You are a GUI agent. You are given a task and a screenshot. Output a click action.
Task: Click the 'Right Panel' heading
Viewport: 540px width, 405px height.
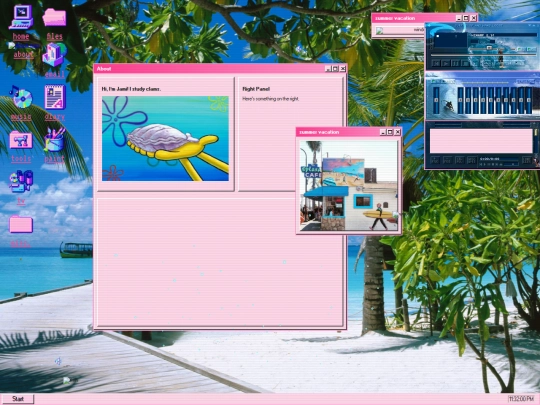coord(256,89)
